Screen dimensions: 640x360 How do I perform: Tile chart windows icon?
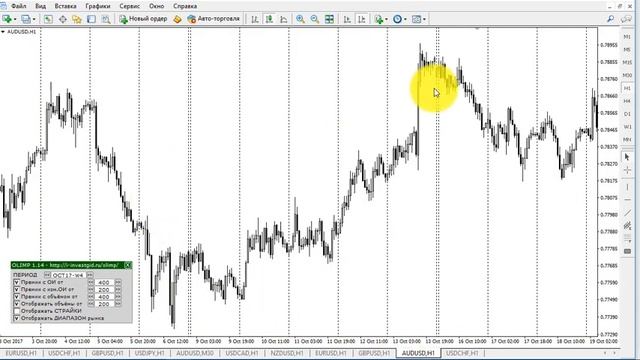[329, 19]
